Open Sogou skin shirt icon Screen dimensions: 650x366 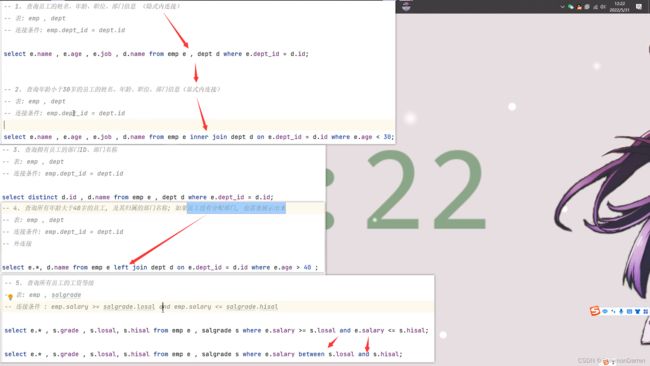pyautogui.click(x=638, y=311)
